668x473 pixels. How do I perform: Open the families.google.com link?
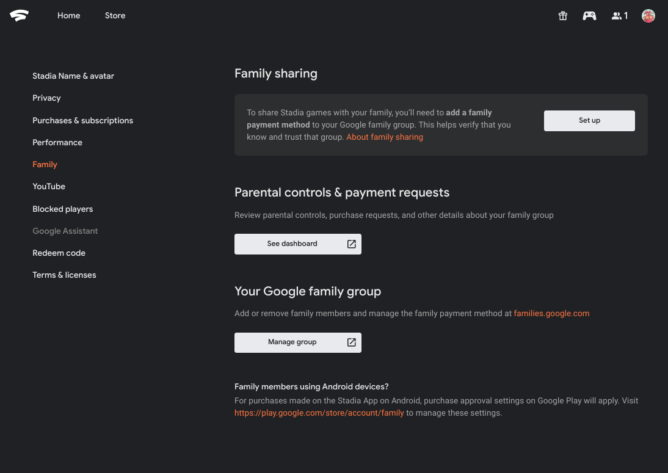pos(551,313)
